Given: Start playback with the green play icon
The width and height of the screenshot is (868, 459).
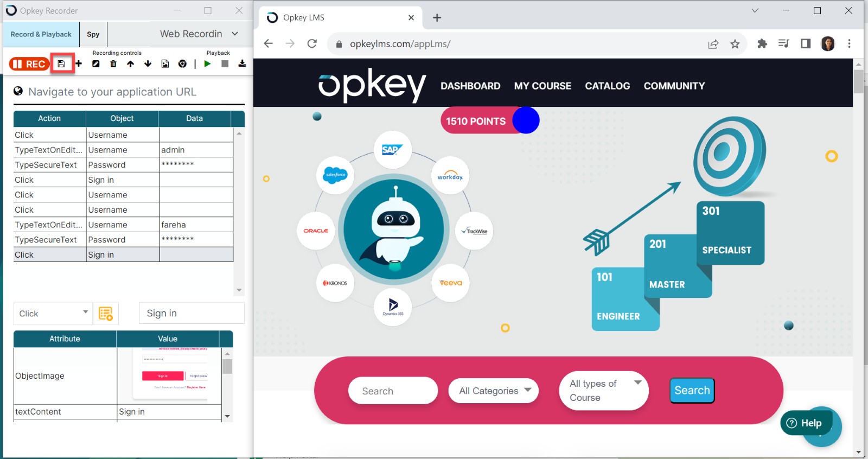Looking at the screenshot, I should pyautogui.click(x=207, y=63).
